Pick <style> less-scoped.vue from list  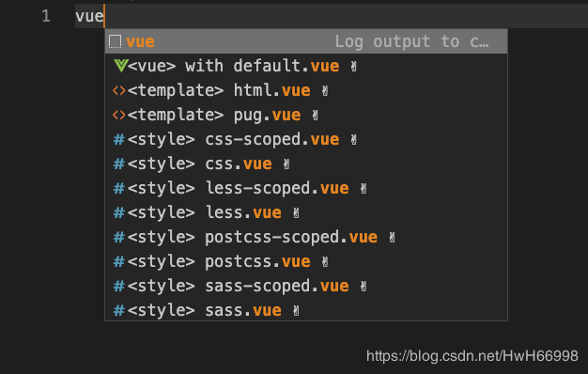coord(306,188)
